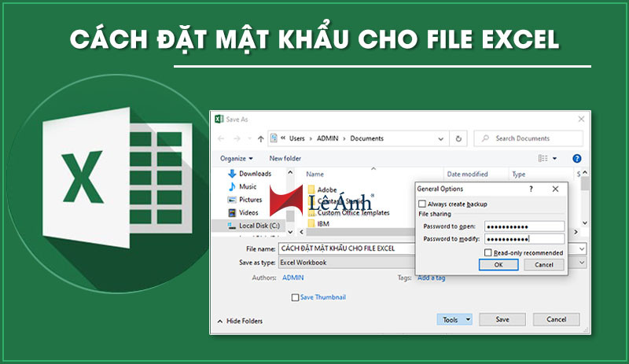Enable Always create backup checkbox
The height and width of the screenshot is (364, 629).
pos(422,204)
